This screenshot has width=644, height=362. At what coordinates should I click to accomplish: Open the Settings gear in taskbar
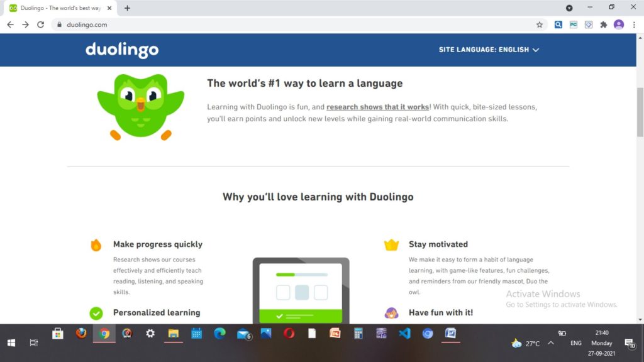[150, 333]
